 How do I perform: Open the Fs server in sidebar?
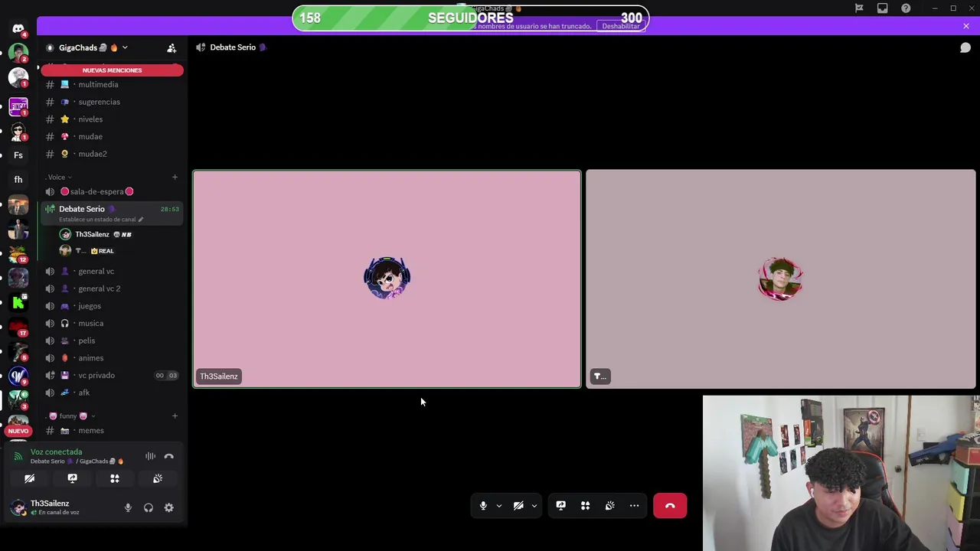point(18,155)
